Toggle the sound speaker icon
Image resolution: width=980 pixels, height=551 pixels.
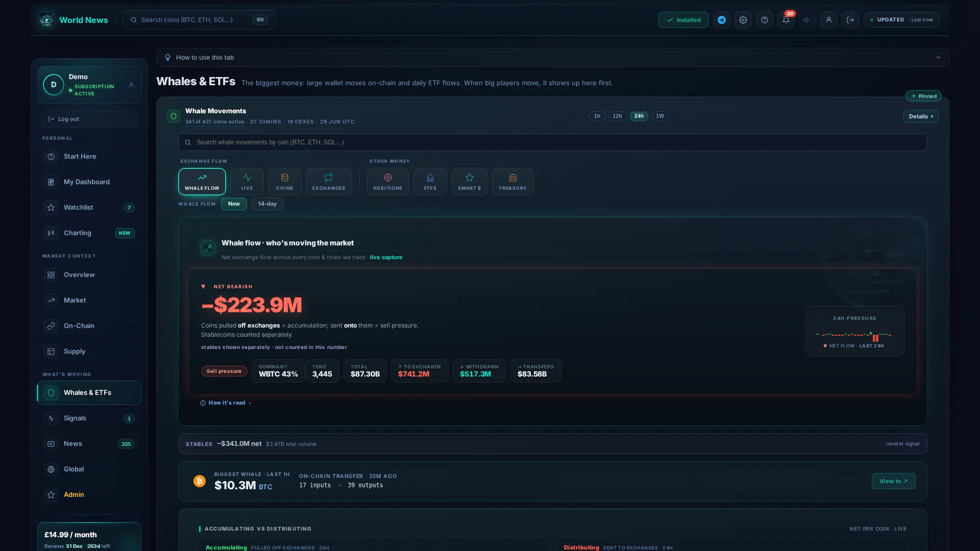tap(807, 20)
